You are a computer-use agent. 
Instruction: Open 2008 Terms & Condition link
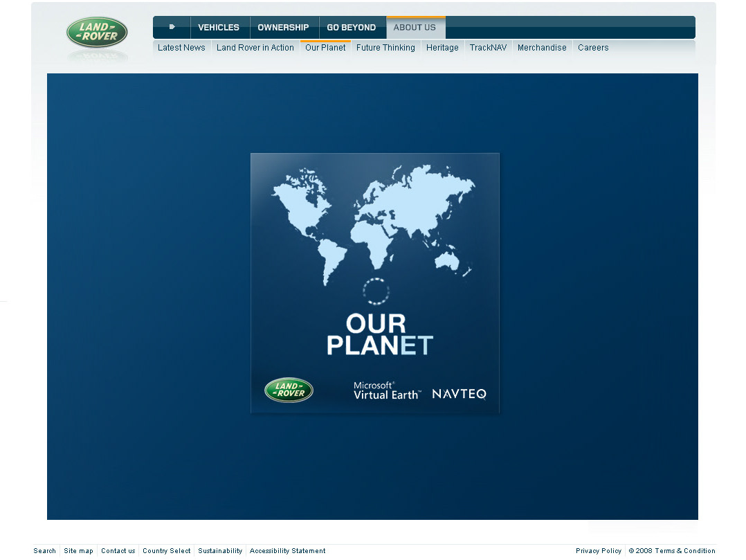coord(672,550)
